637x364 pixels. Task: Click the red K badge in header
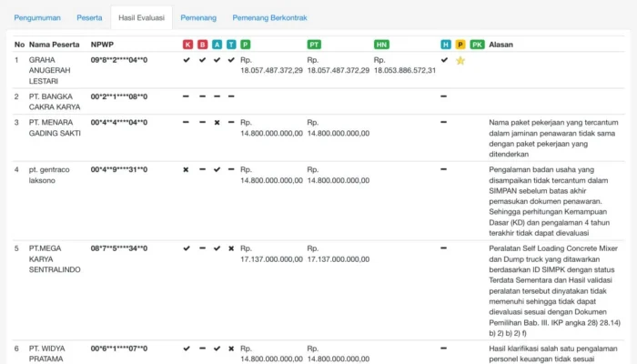tap(187, 45)
